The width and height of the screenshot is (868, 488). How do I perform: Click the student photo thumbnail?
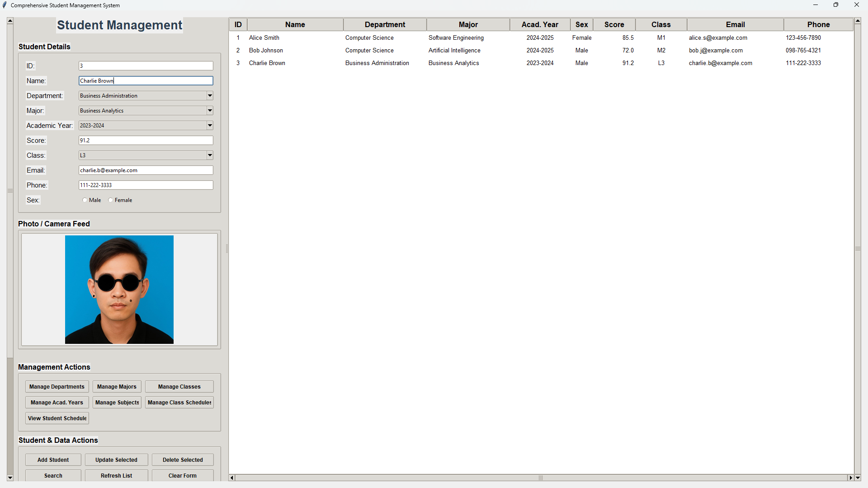119,290
